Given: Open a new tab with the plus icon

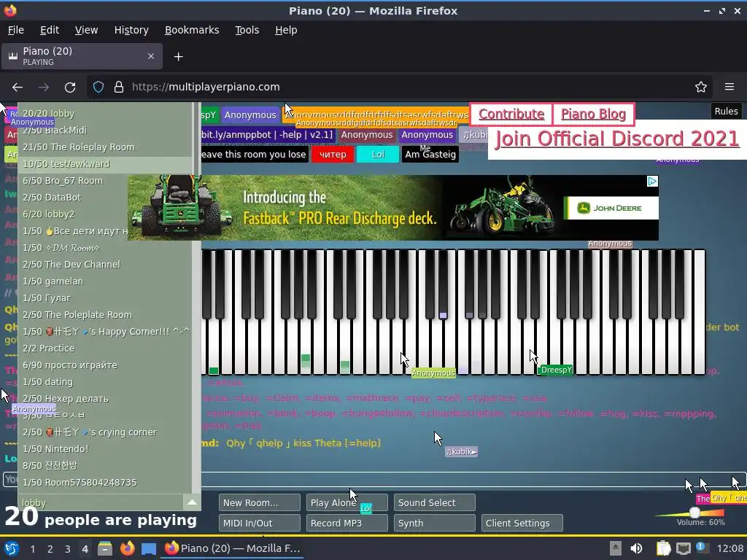Looking at the screenshot, I should click(x=178, y=57).
